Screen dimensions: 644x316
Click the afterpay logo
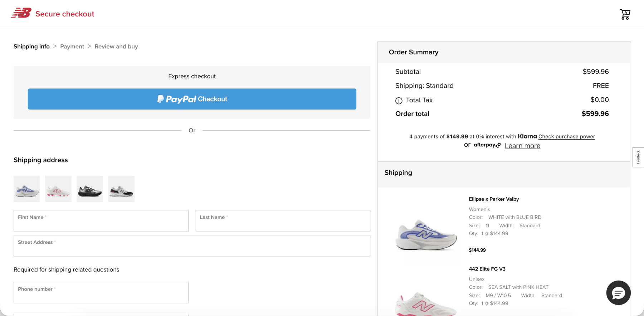click(x=488, y=145)
